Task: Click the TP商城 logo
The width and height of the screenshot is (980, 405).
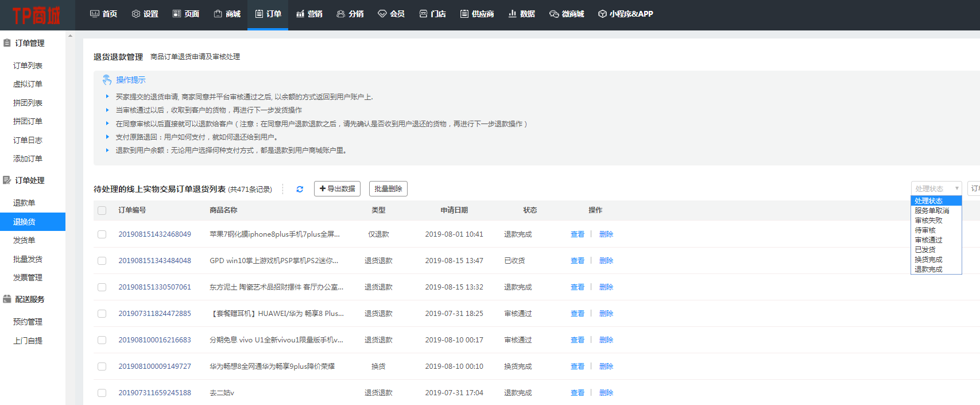Action: [x=36, y=16]
